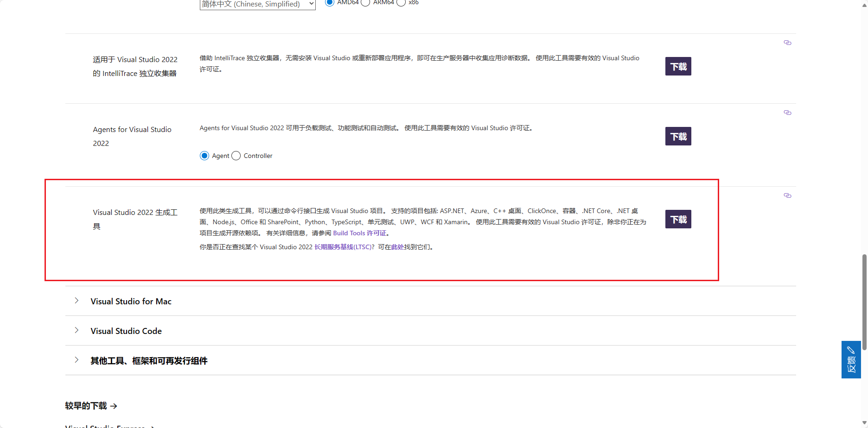Click the page vertical scrollbar thumb
868x428 pixels.
point(864,302)
